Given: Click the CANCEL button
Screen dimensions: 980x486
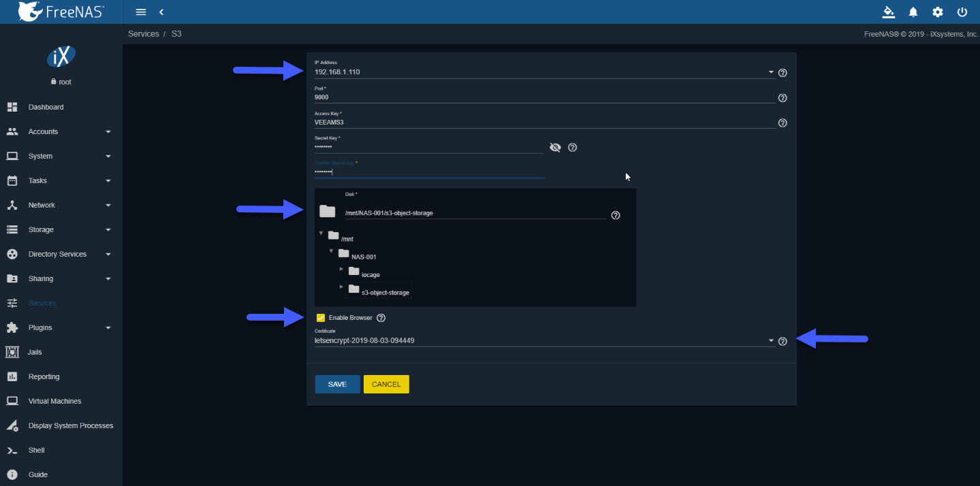Looking at the screenshot, I should tap(386, 385).
